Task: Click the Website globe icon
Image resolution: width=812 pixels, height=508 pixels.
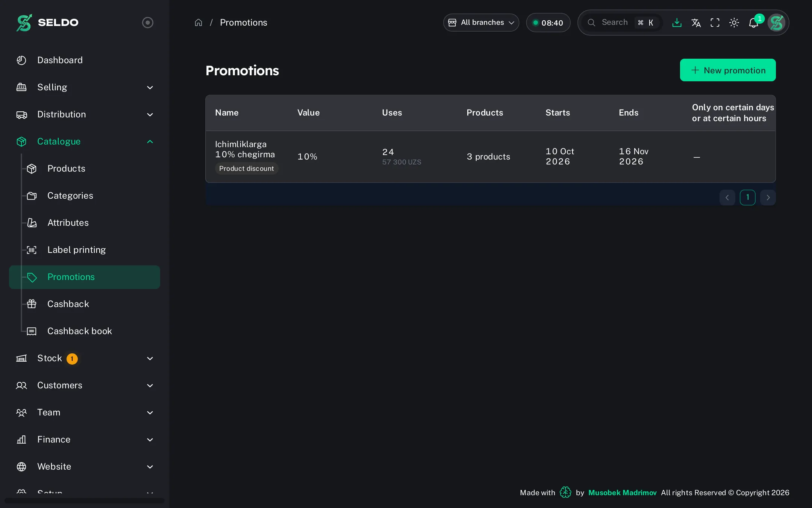Action: 21,467
